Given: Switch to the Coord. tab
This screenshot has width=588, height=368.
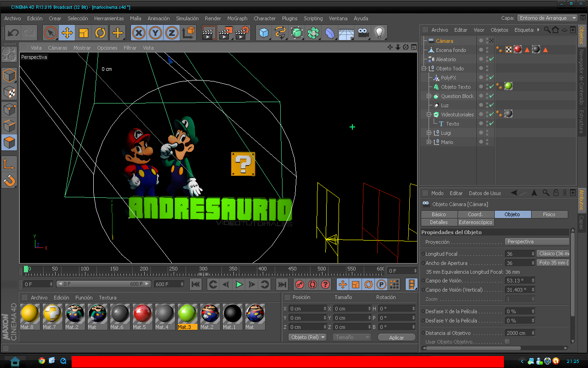Looking at the screenshot, I should (476, 214).
